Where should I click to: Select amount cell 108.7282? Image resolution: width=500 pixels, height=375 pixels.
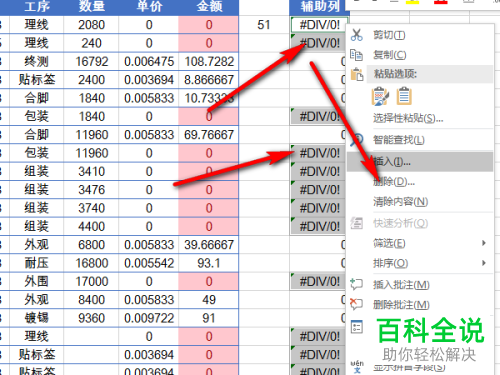[209, 61]
